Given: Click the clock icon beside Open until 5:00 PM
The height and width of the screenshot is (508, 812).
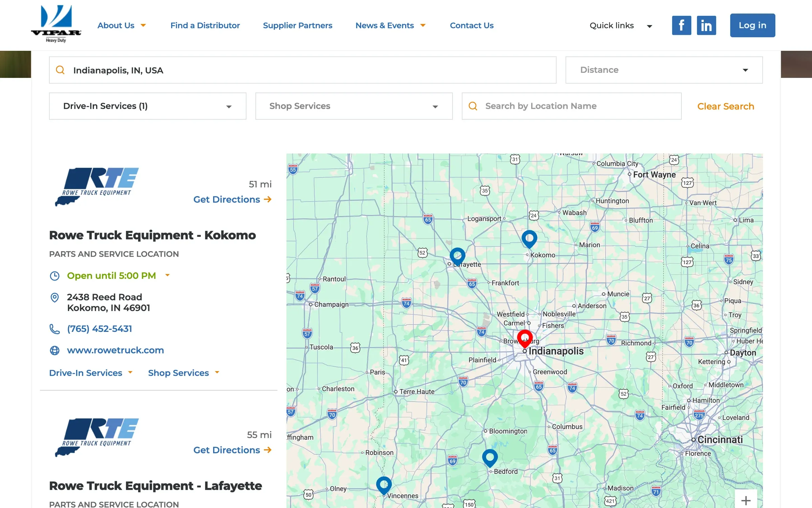Looking at the screenshot, I should pyautogui.click(x=54, y=276).
